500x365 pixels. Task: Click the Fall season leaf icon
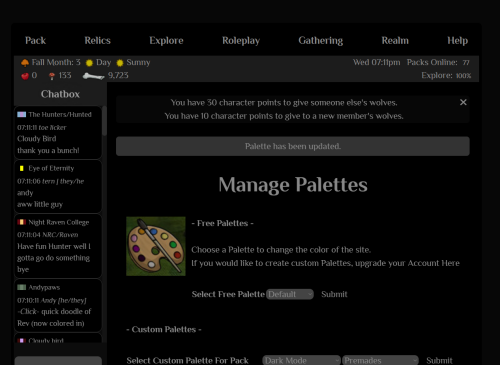25,63
